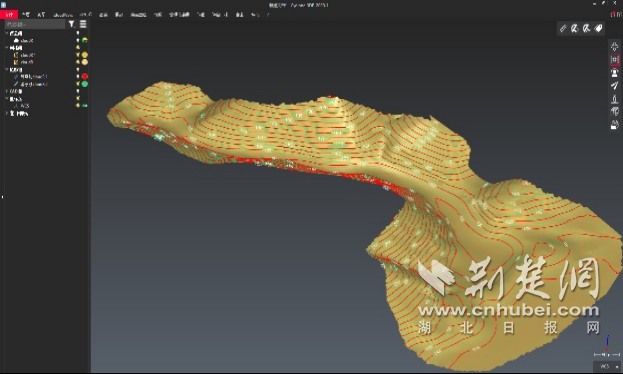This screenshot has height=374, width=623.
Task: Select the tree item with the green circle
Action: click(x=34, y=84)
